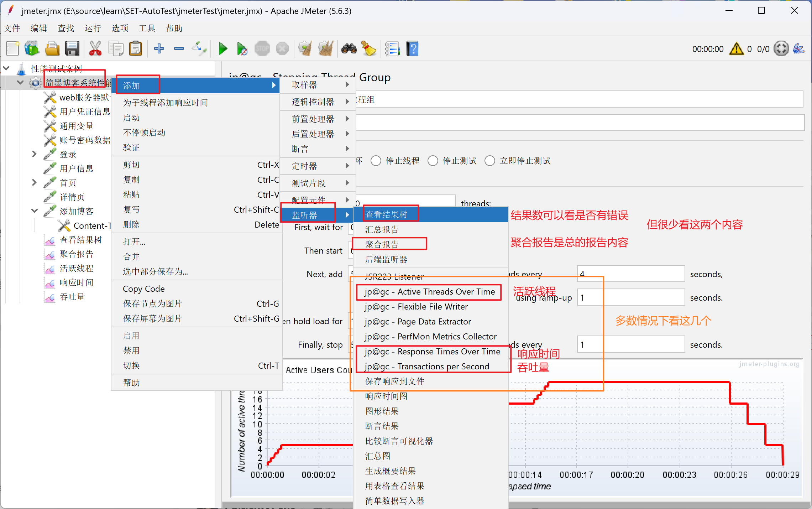This screenshot has height=509, width=812.
Task: Choose 添加 in the context menu
Action: tap(196, 85)
